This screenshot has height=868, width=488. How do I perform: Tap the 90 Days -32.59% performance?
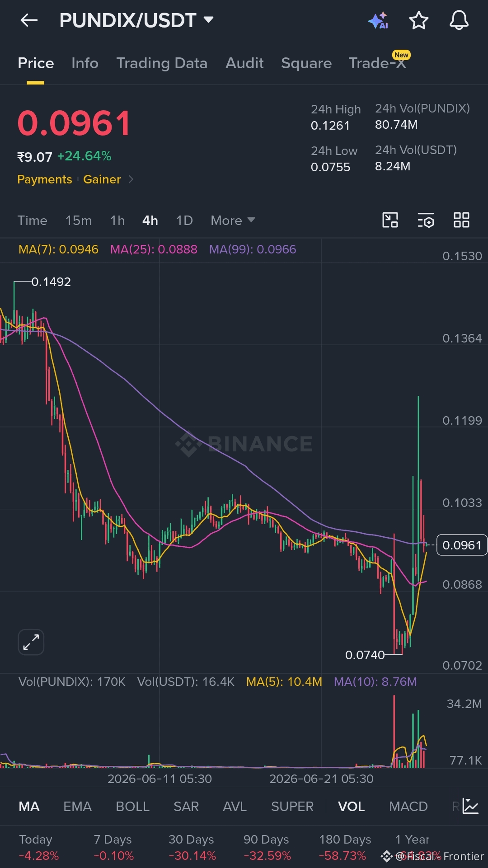267,848
